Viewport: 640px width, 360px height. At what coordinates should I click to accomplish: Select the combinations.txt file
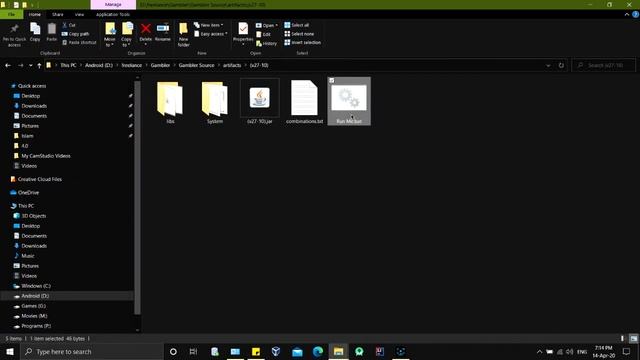(x=304, y=102)
